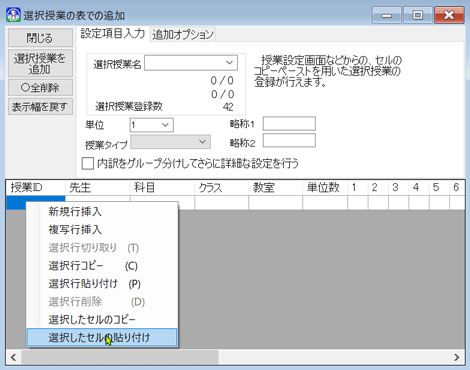Click the 表示幅を戻す button
This screenshot has width=470, height=370.
pos(40,107)
